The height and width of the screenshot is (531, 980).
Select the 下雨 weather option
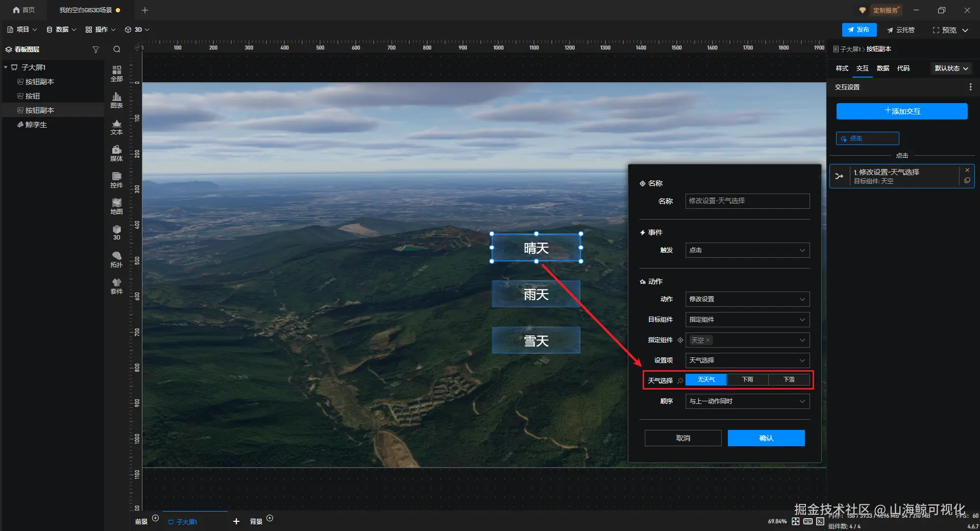[x=747, y=380]
